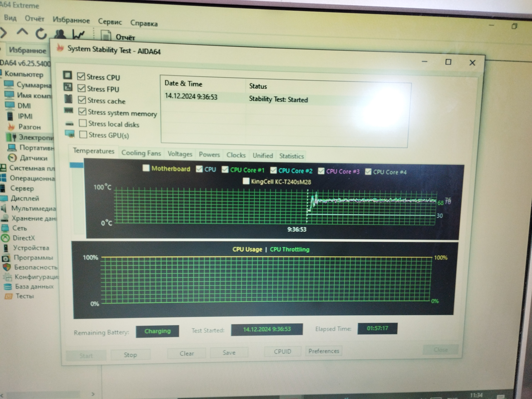Click the refresh icon in AIDA64 toolbar

click(x=41, y=34)
